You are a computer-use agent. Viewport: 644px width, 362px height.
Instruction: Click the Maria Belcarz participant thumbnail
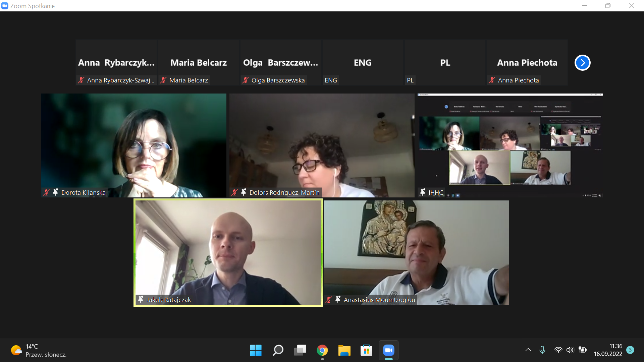click(198, 63)
